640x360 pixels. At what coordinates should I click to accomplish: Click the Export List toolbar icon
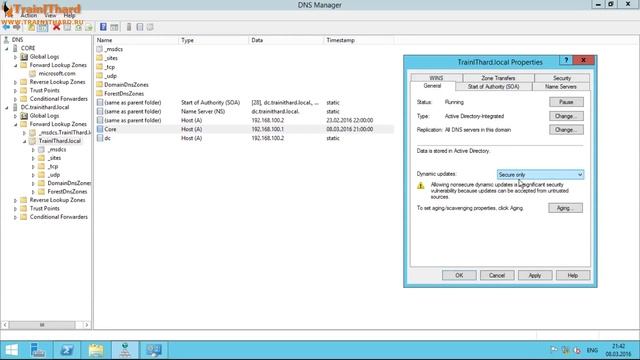click(x=89, y=27)
